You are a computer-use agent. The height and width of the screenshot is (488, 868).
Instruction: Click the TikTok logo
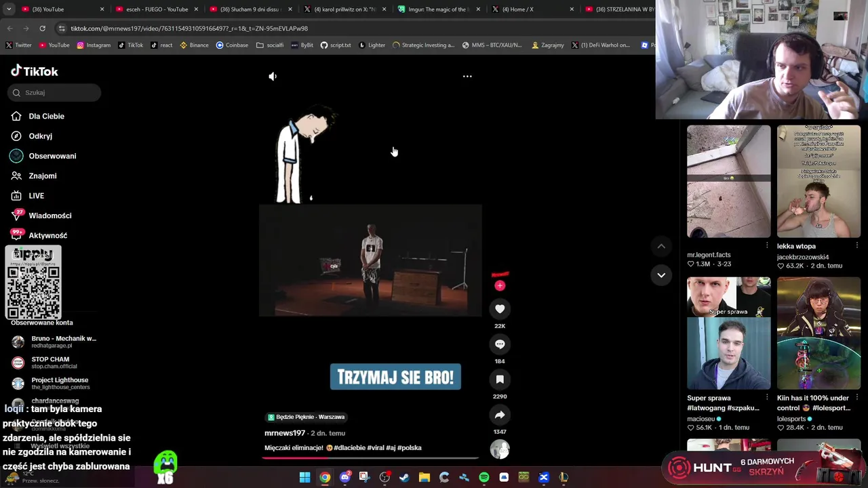(x=34, y=71)
